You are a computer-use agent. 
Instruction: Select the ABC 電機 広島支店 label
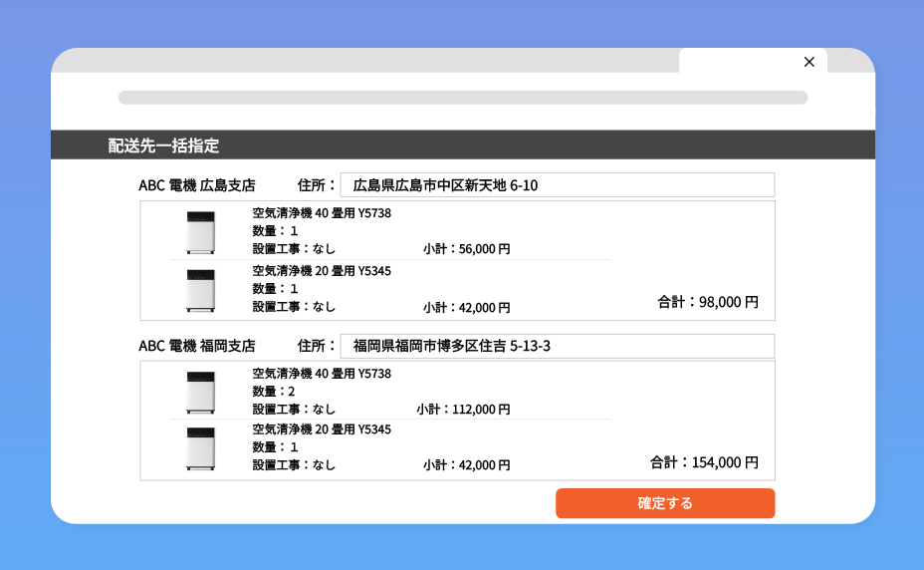point(197,185)
